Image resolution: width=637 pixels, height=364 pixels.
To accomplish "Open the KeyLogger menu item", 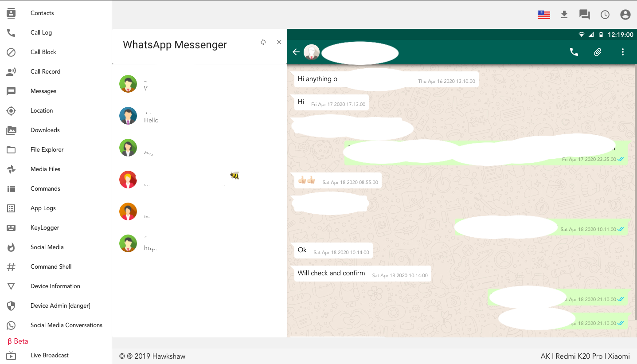I will point(45,228).
